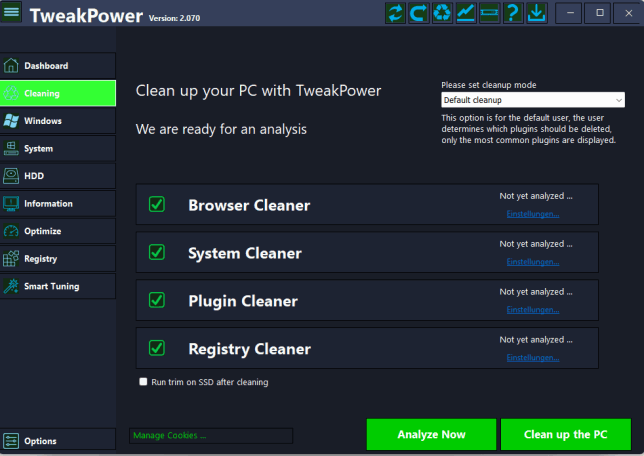Disable the Registry Cleaner checkbox

pos(157,348)
